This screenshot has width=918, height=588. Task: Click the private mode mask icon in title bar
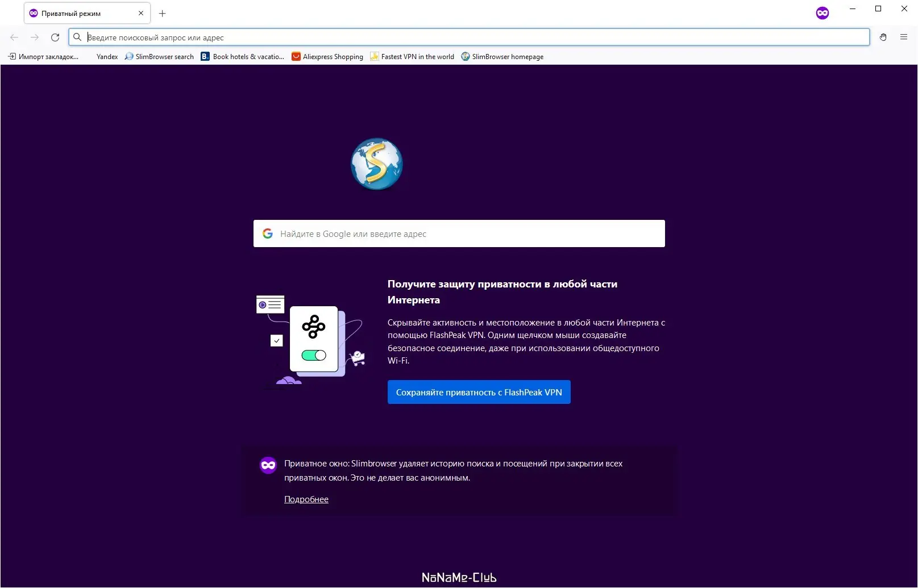click(823, 13)
